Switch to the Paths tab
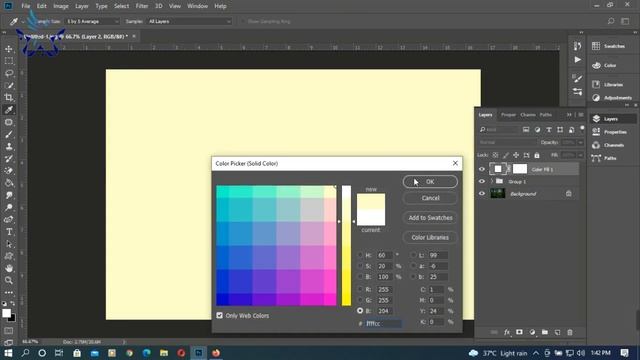 545,115
